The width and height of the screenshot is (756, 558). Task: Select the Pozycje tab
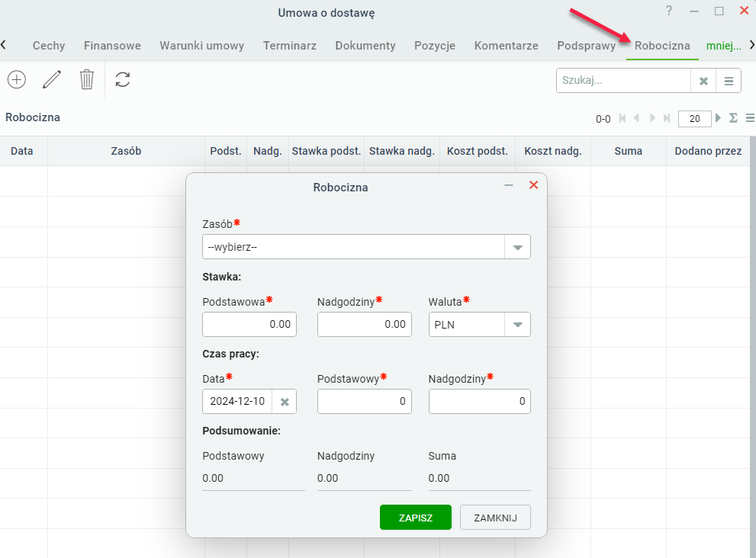pos(435,46)
